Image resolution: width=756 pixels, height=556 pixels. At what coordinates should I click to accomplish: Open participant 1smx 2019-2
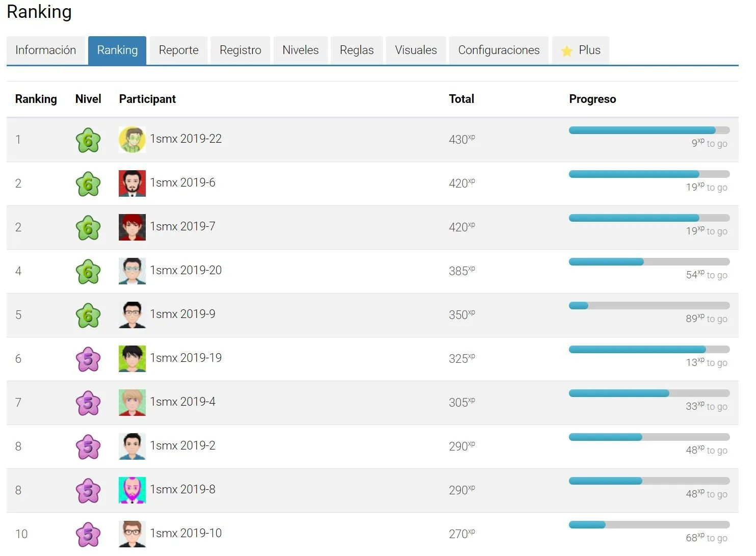point(183,445)
